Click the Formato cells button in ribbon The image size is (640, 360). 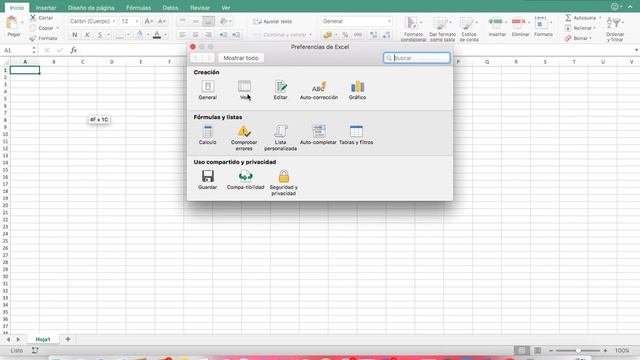click(543, 27)
